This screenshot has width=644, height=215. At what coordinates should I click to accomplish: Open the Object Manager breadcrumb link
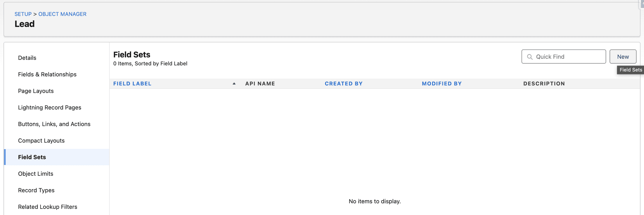tap(62, 14)
